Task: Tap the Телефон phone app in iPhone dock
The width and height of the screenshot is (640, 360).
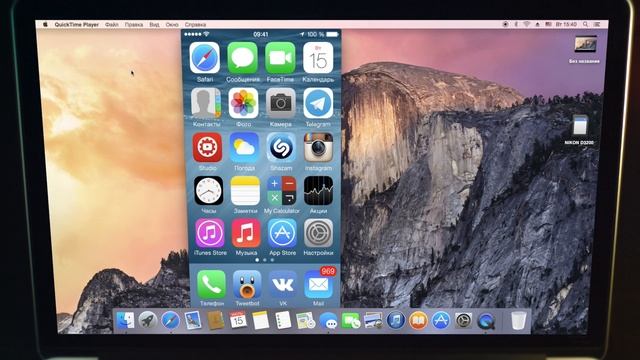Action: (x=211, y=284)
